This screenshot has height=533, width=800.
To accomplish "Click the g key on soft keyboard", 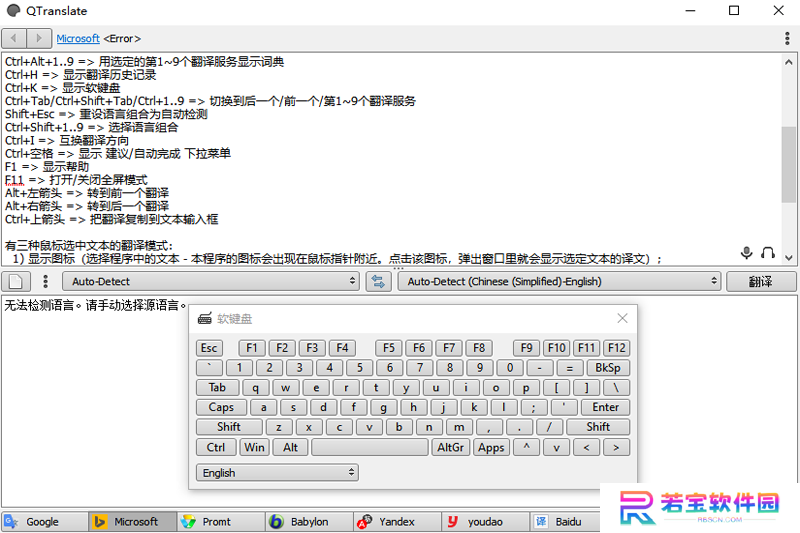I will pyautogui.click(x=383, y=407).
